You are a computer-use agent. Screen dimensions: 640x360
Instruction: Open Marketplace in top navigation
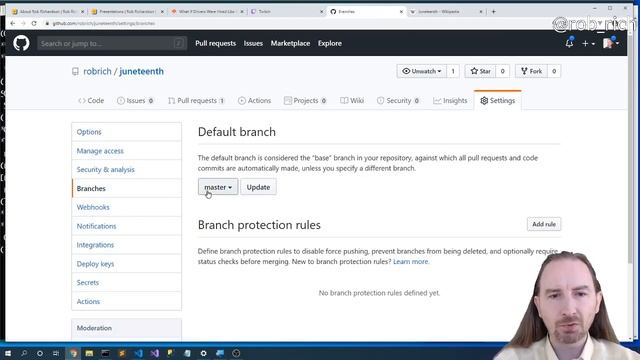click(x=290, y=43)
